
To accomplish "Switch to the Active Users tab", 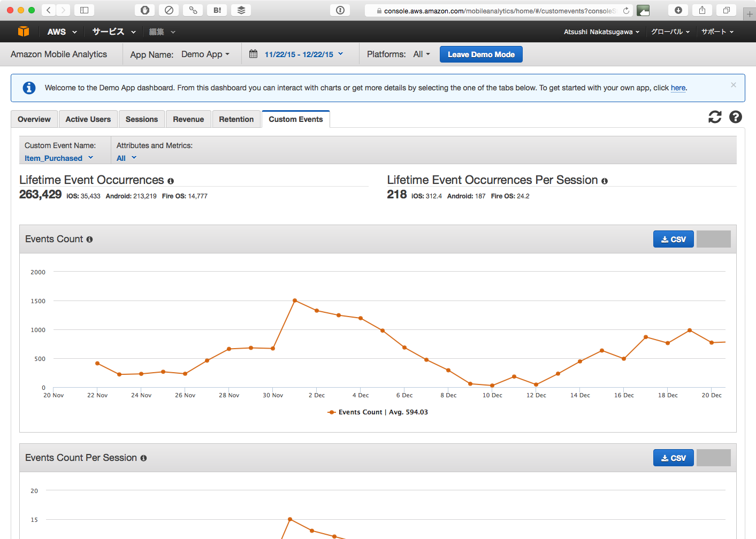I will click(88, 119).
